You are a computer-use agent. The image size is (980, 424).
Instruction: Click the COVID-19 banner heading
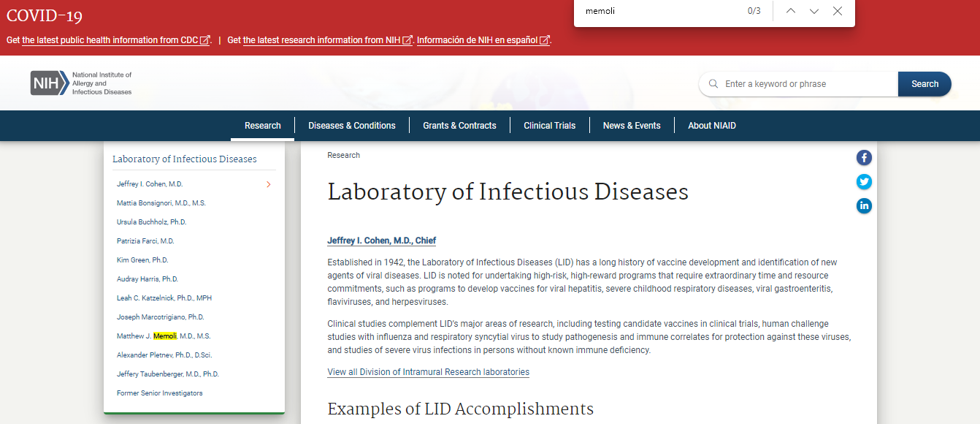point(45,16)
